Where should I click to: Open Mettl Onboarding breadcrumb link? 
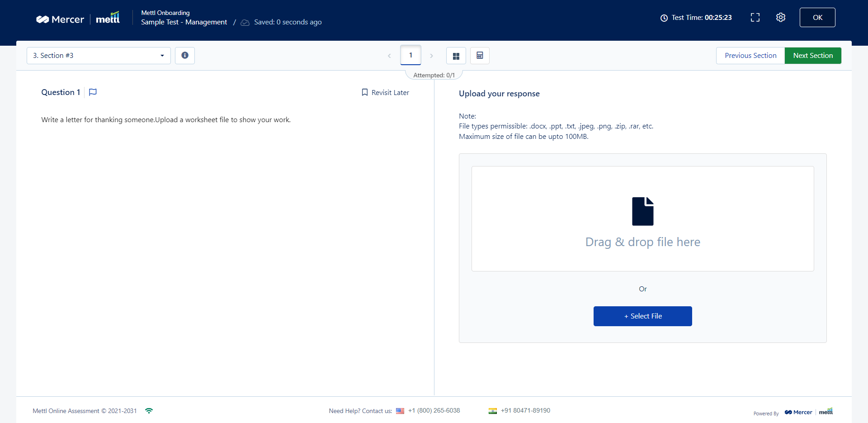pyautogui.click(x=165, y=13)
